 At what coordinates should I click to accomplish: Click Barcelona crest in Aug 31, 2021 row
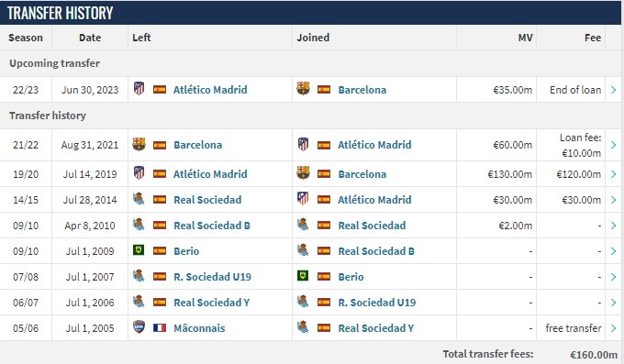pyautogui.click(x=139, y=144)
